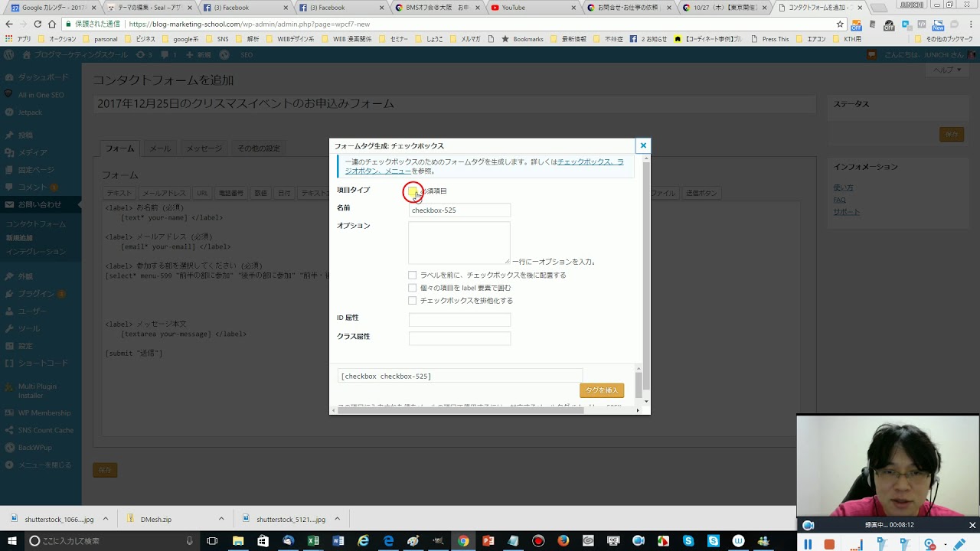Edit the name field checkbox-525
This screenshot has width=980, height=551.
(x=459, y=210)
